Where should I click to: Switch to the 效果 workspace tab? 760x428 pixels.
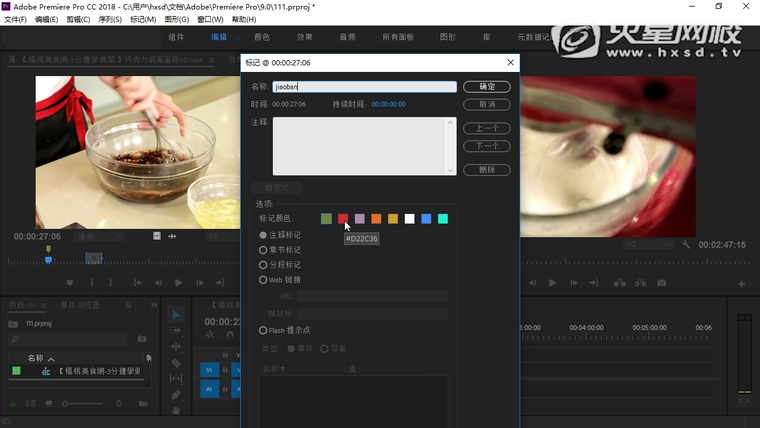click(x=305, y=37)
